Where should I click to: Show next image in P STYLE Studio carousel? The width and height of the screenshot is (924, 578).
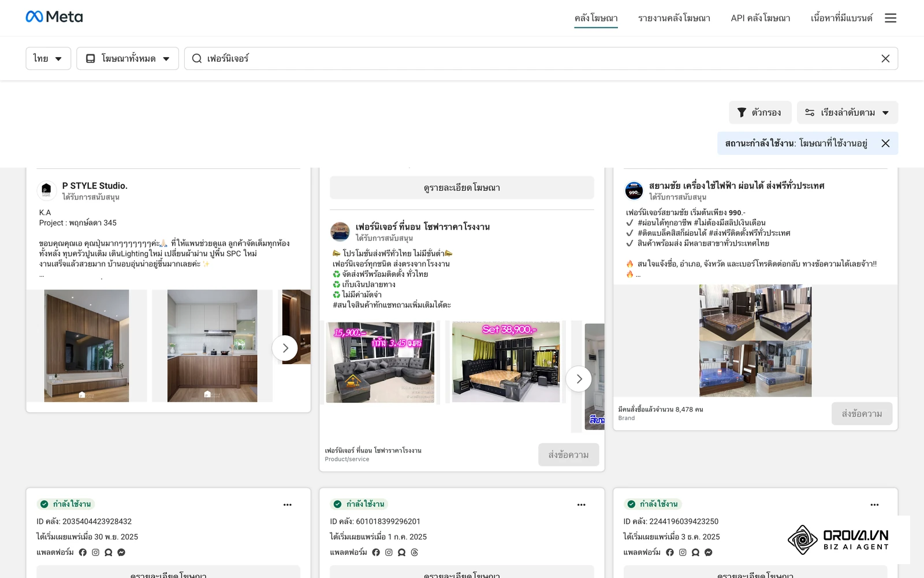point(285,348)
